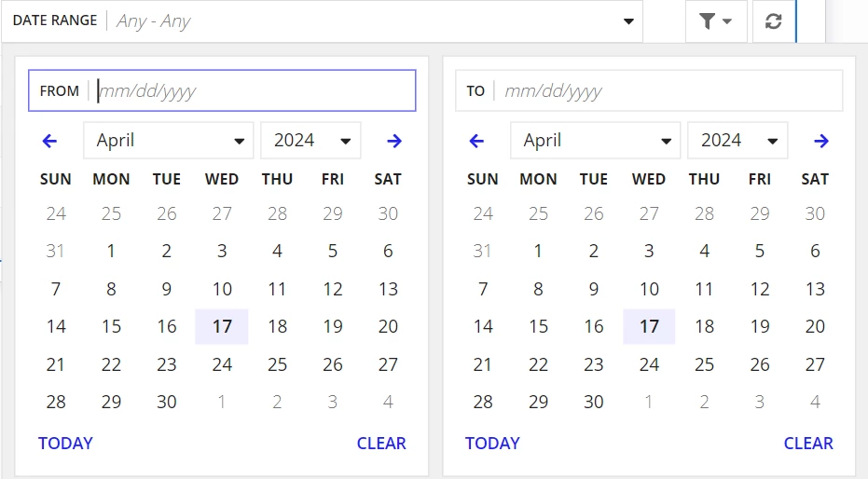Expand the DATE RANGE dropdown arrow
This screenshot has width=868, height=479.
628,21
